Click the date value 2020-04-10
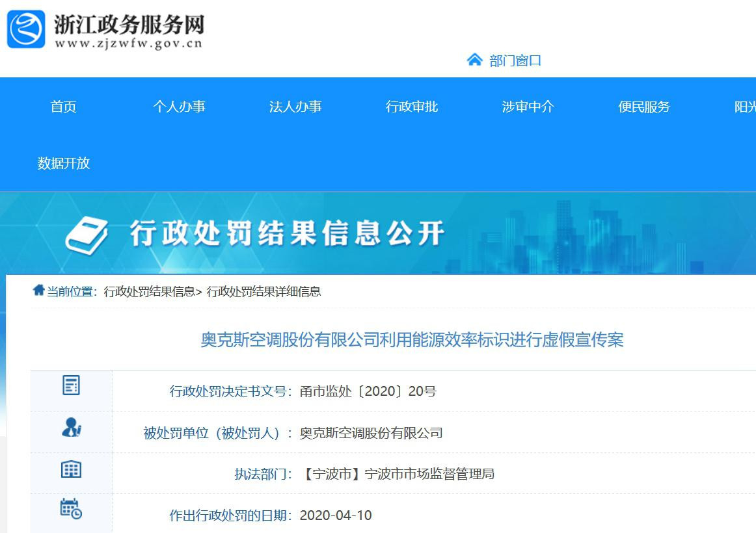The height and width of the screenshot is (533, 756). click(x=336, y=515)
